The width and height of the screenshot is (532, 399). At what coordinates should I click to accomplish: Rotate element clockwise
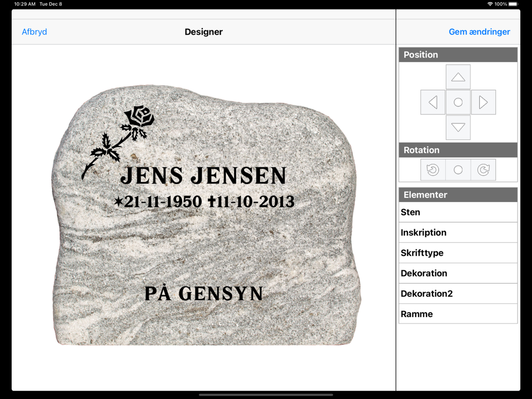[483, 170]
